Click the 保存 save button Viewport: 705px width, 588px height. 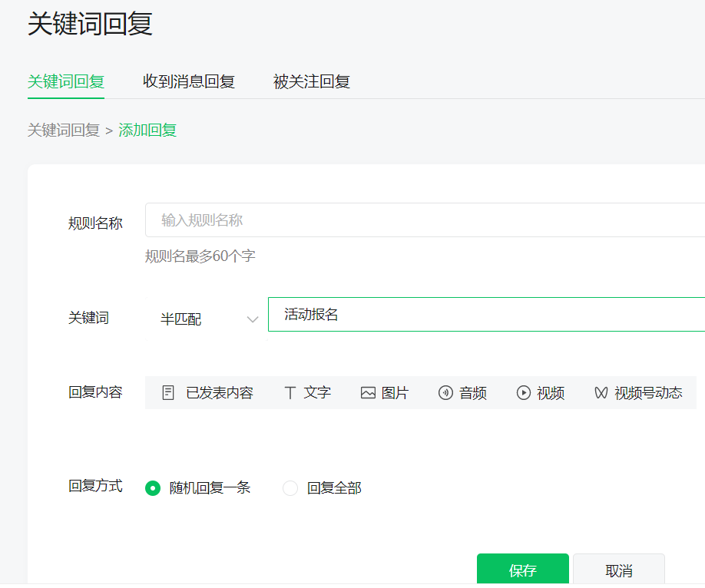tap(522, 570)
